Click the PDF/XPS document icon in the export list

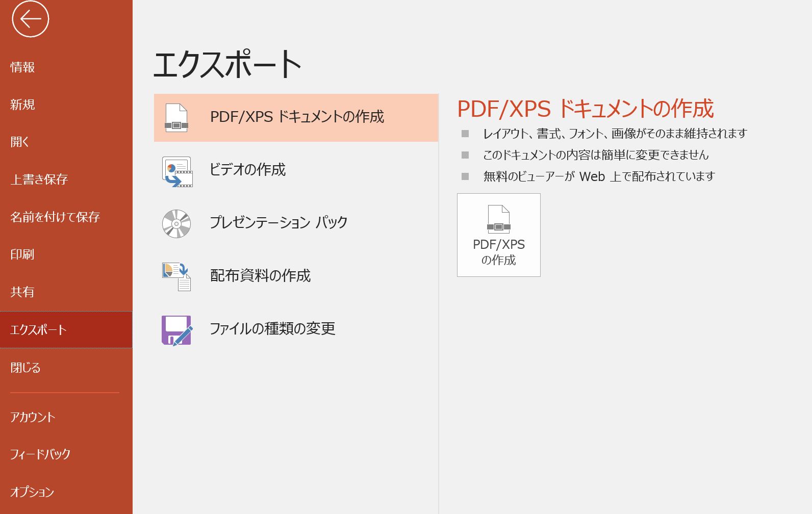coord(176,118)
